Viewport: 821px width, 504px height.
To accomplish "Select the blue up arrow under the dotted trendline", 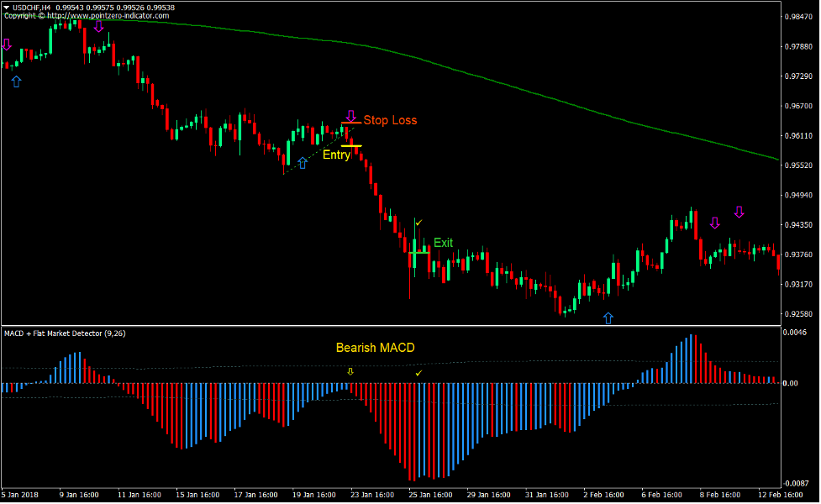I will coord(303,161).
